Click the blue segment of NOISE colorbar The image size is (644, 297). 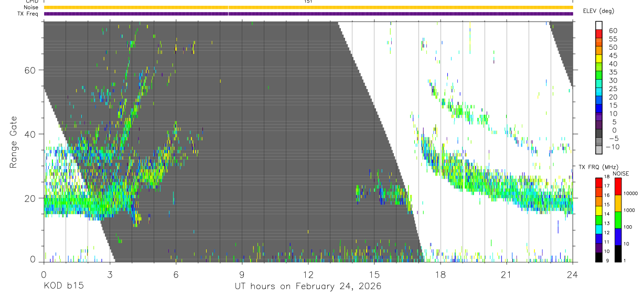[618, 237]
